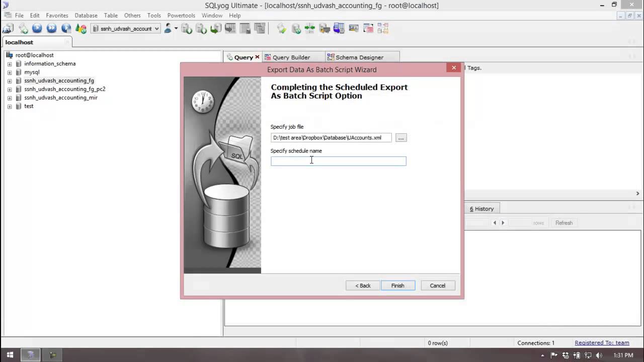The width and height of the screenshot is (644, 362).
Task: Click the right scroll arrow of the query editor
Action: coord(637,194)
